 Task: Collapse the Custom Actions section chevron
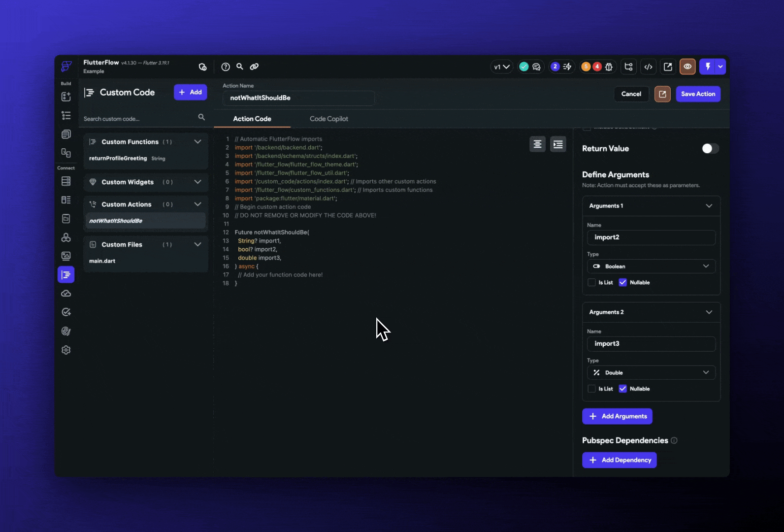197,204
